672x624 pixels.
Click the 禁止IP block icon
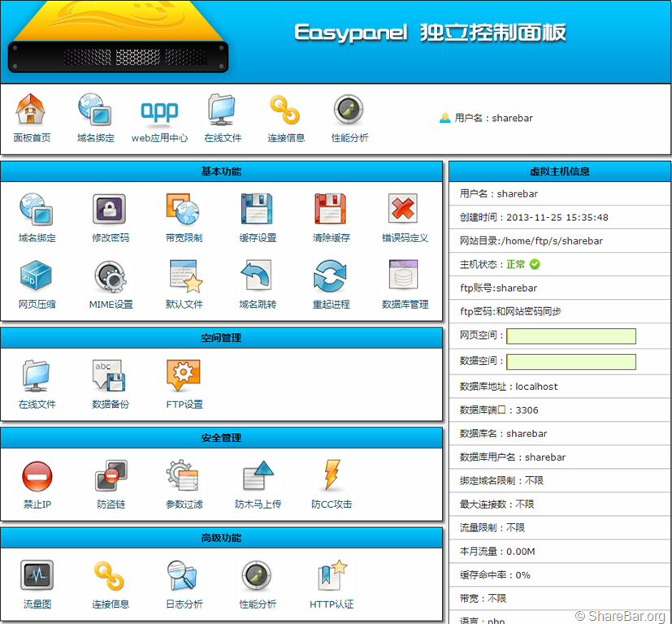click(x=37, y=476)
